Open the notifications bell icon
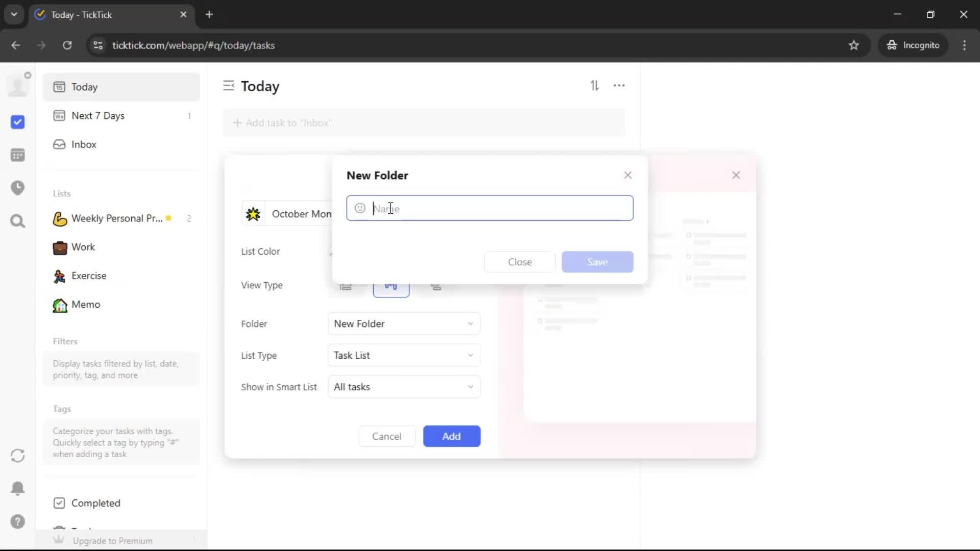Image resolution: width=980 pixels, height=551 pixels. (18, 488)
